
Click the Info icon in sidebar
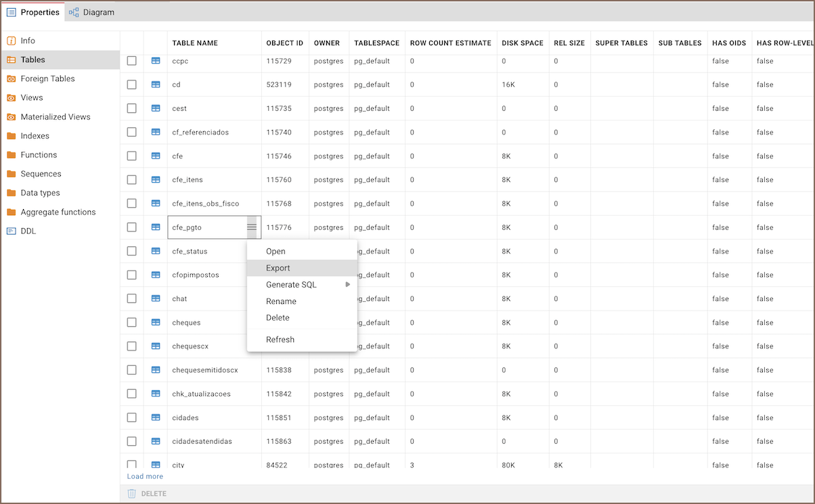(x=11, y=41)
